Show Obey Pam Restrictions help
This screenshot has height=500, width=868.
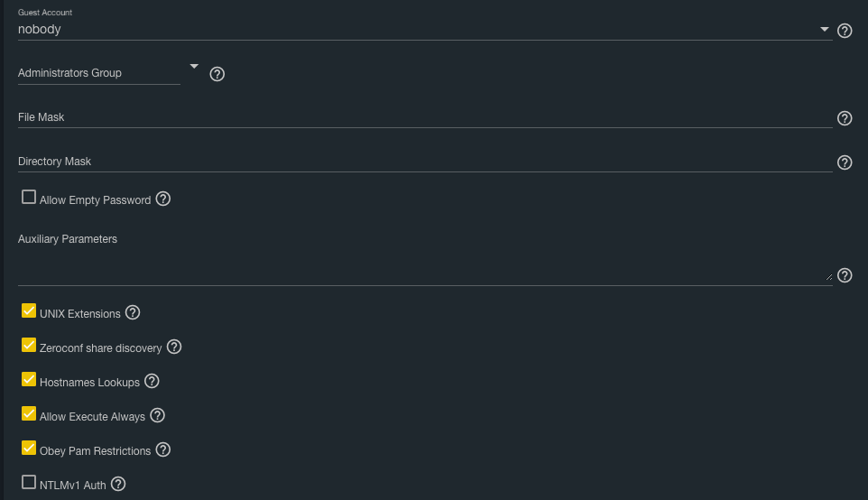coord(163,449)
